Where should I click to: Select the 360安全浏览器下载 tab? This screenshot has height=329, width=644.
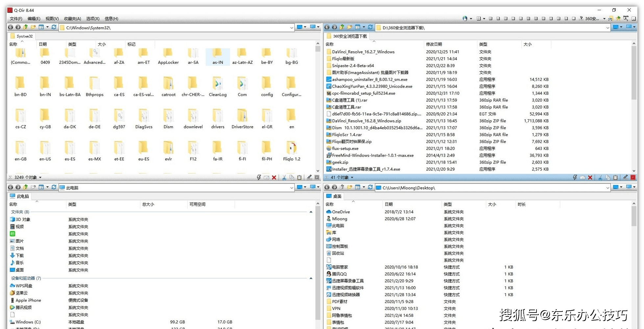(347, 36)
